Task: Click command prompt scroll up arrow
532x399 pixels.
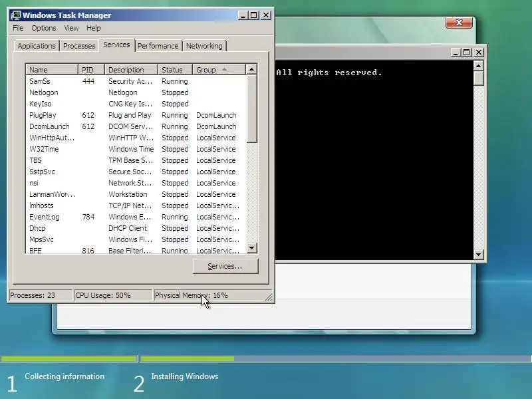Action: [478, 65]
